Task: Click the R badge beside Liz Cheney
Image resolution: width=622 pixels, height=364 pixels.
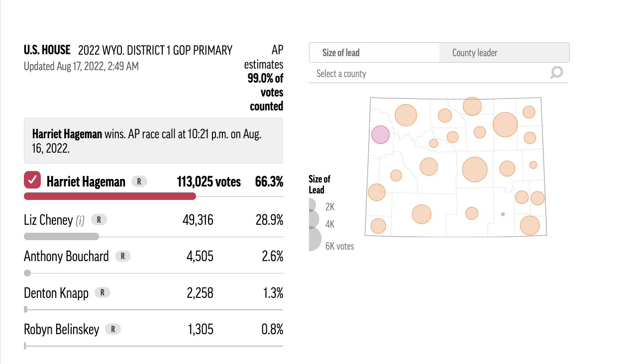Action: click(x=99, y=219)
